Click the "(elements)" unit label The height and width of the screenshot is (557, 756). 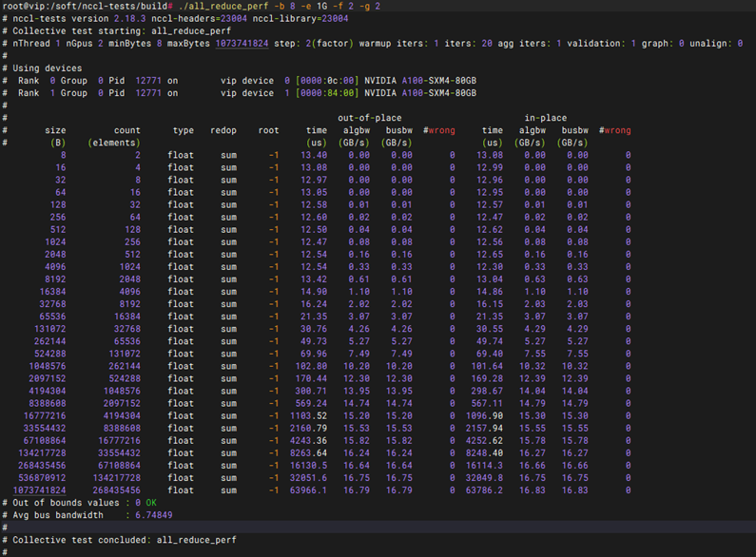coord(114,144)
